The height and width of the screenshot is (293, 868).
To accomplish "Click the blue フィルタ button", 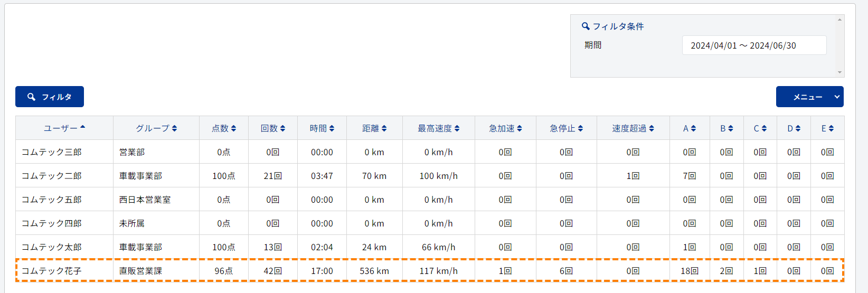I will 50,97.
